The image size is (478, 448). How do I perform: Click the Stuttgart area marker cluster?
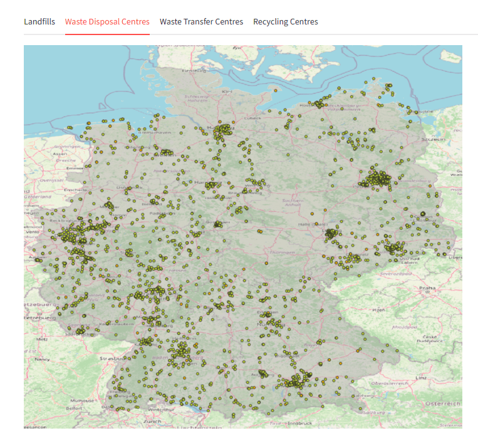pyautogui.click(x=181, y=350)
